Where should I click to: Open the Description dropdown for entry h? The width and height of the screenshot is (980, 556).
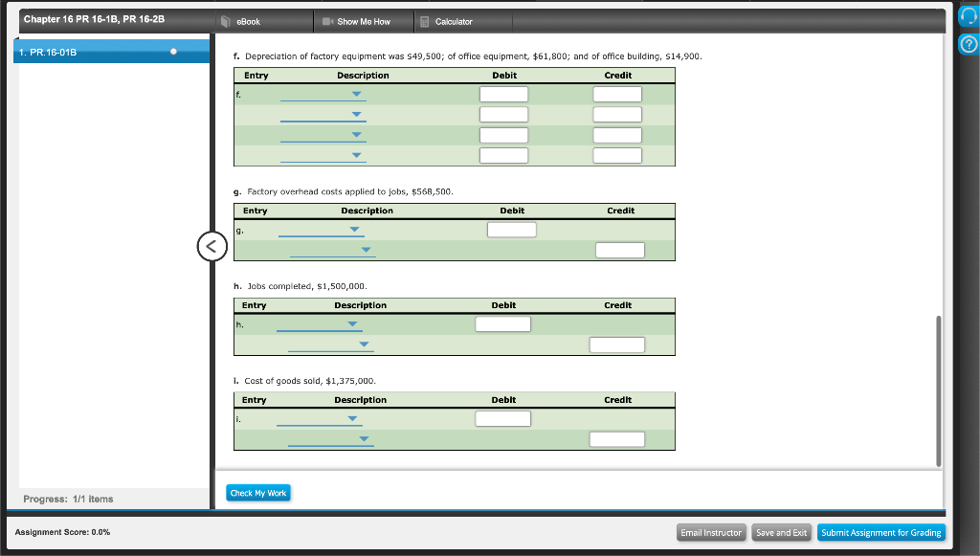point(354,324)
